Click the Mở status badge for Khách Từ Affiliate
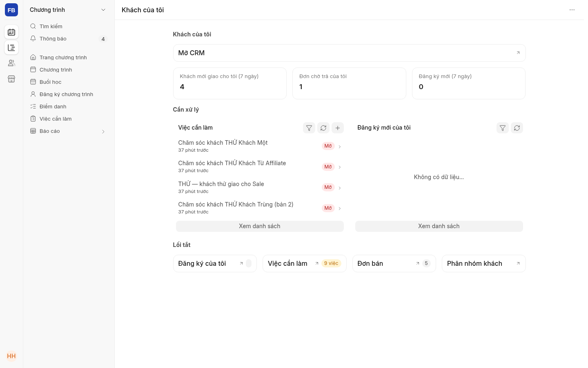This screenshot has height=368, width=588. click(x=328, y=167)
